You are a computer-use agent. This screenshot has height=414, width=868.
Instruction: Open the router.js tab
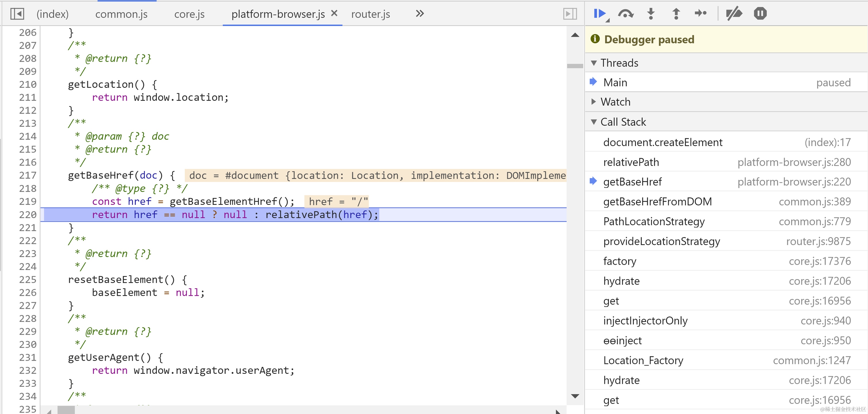click(370, 14)
